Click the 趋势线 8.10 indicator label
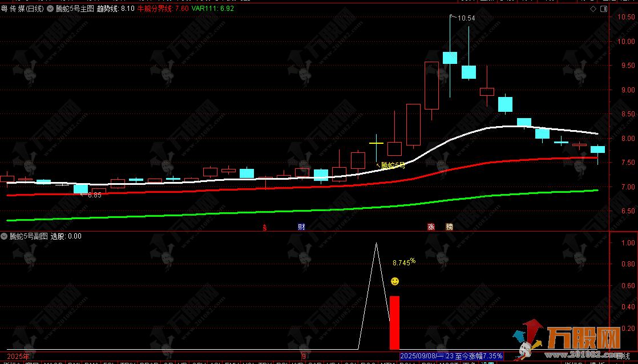Screen dimensions: 638x364 point(116,9)
